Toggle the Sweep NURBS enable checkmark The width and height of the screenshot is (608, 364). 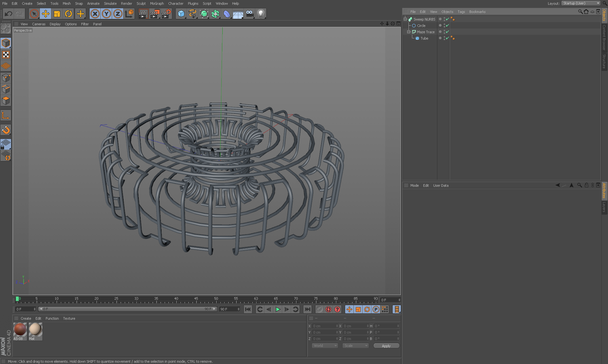click(447, 19)
